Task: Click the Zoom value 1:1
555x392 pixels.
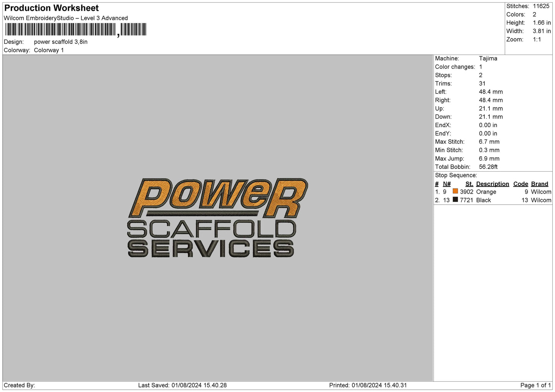Action: [537, 40]
